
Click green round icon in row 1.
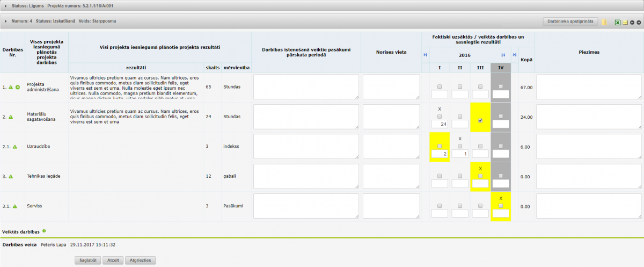[x=18, y=87]
